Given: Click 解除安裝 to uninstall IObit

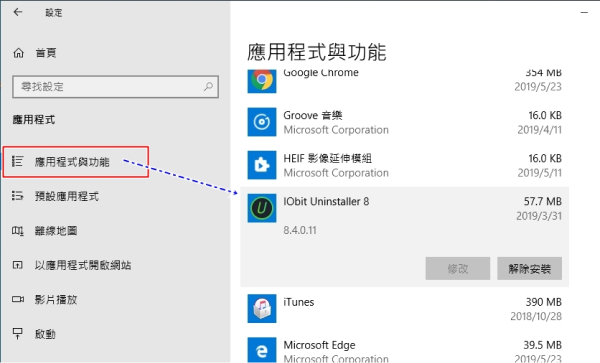Looking at the screenshot, I should (x=530, y=269).
